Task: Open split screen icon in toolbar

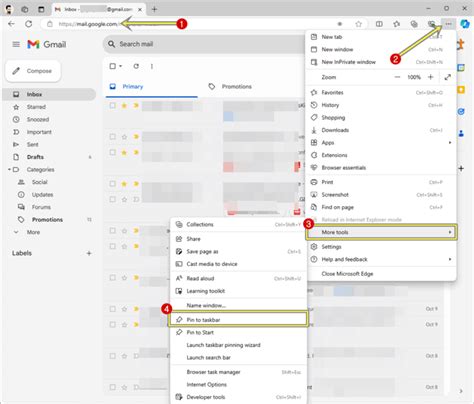Action: [x=379, y=24]
